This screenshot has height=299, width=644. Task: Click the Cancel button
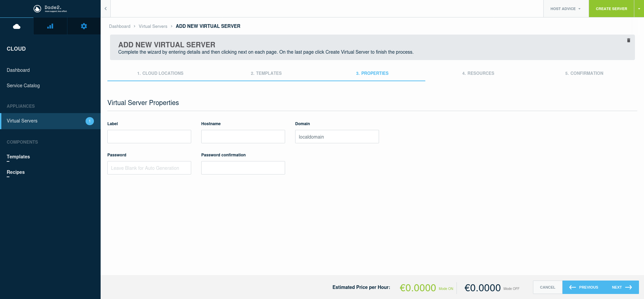pyautogui.click(x=547, y=287)
